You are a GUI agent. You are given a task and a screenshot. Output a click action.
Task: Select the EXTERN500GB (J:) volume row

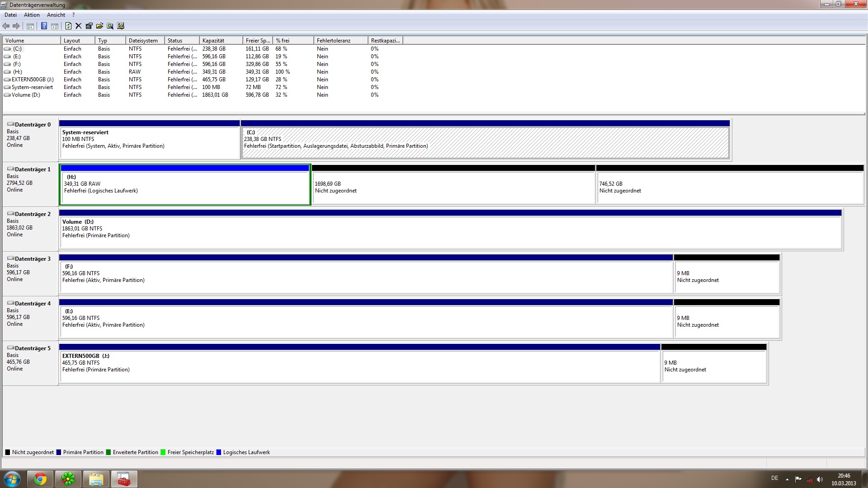click(33, 80)
